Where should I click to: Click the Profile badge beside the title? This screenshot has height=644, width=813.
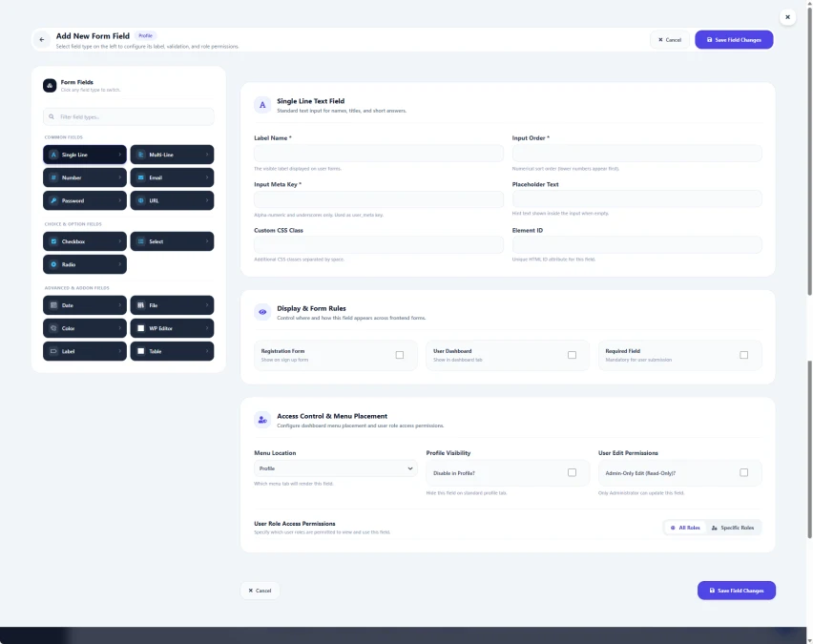click(146, 36)
